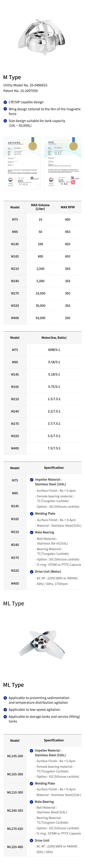This screenshot has height=868, width=85.
Task: Click the ML145-200 model row label
Action: tap(15, 756)
